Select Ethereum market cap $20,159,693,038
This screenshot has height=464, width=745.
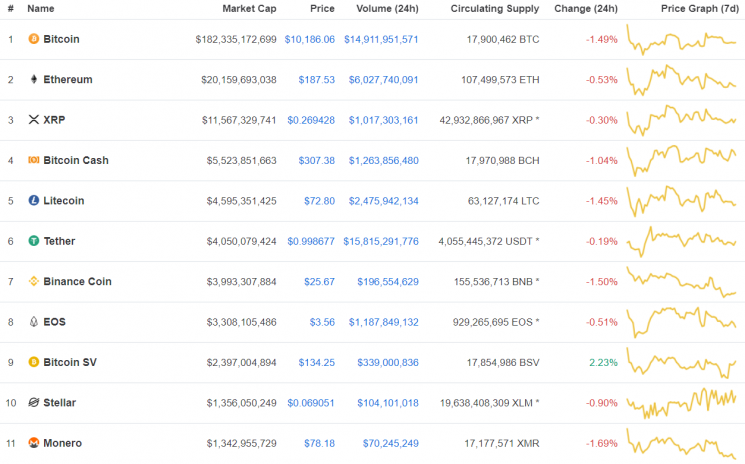tap(239, 80)
